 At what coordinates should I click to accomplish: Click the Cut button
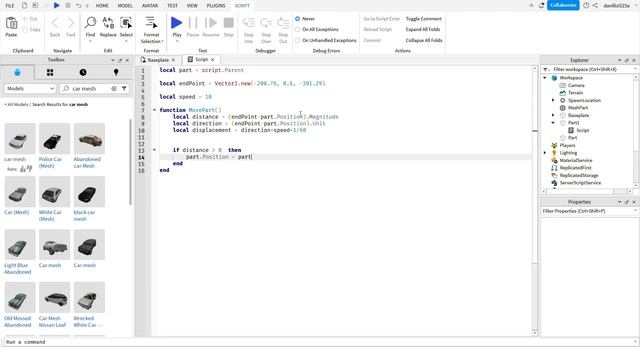coord(30,19)
